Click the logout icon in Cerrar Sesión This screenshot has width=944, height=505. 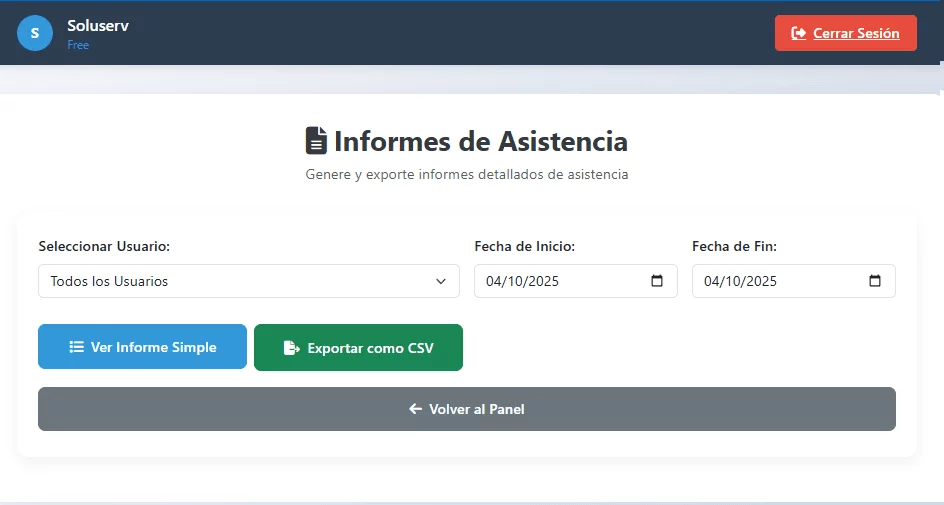point(799,33)
